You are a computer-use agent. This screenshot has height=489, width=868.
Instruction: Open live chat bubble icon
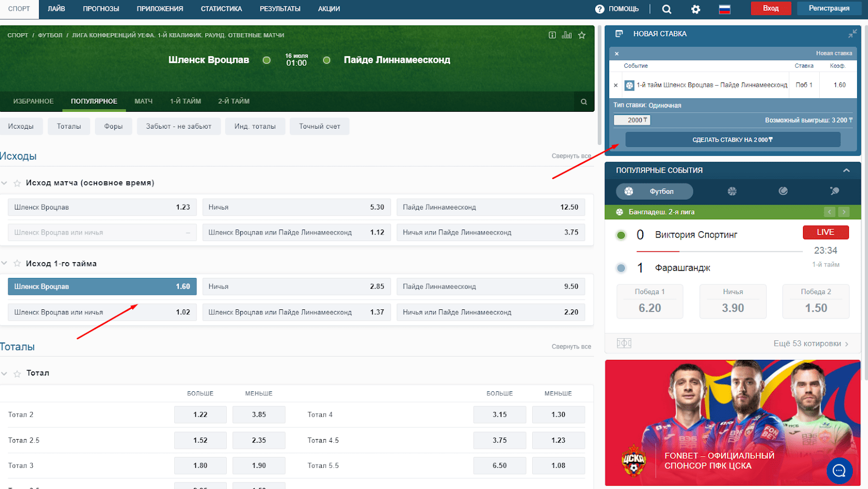(x=839, y=471)
